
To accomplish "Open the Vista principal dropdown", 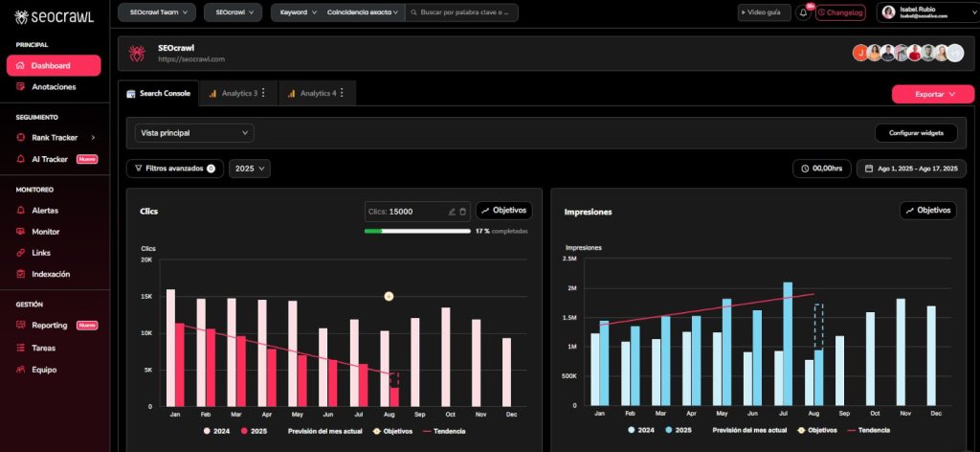I will tap(194, 133).
